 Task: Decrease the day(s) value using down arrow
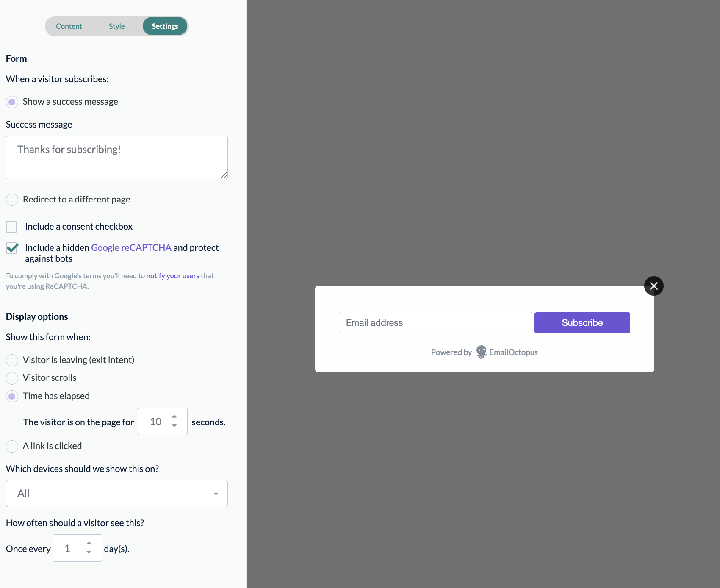point(89,552)
